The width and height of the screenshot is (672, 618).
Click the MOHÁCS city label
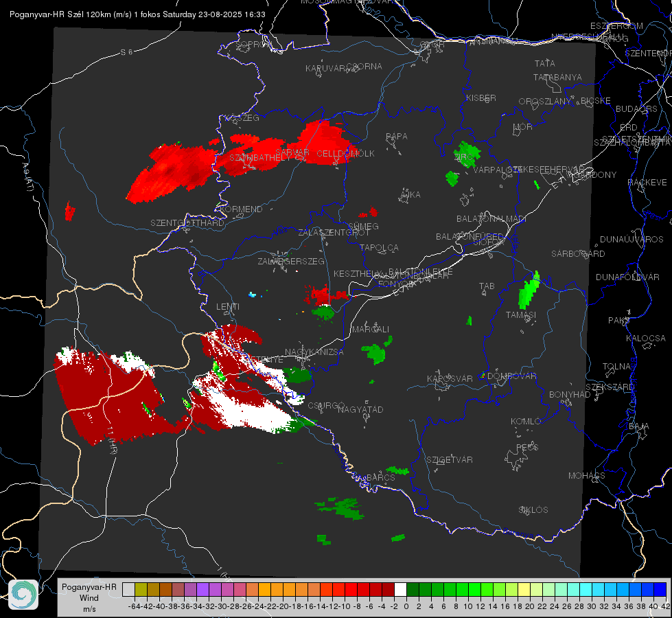[x=587, y=476]
